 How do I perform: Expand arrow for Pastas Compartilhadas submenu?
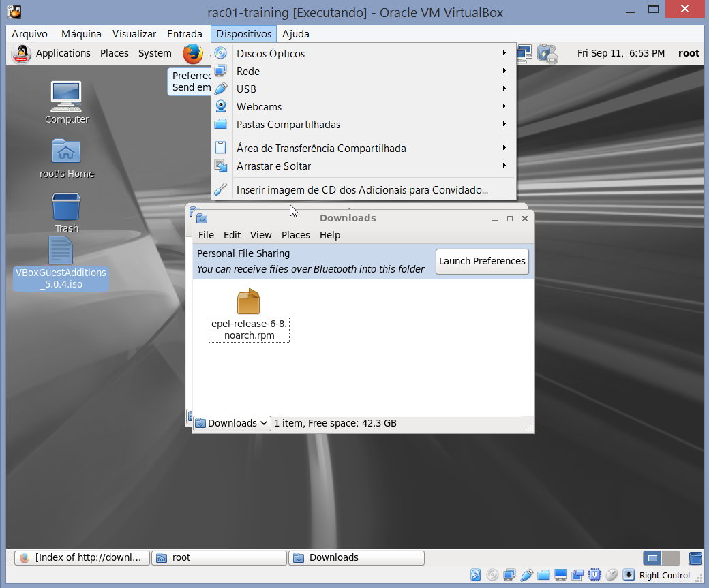[504, 123]
